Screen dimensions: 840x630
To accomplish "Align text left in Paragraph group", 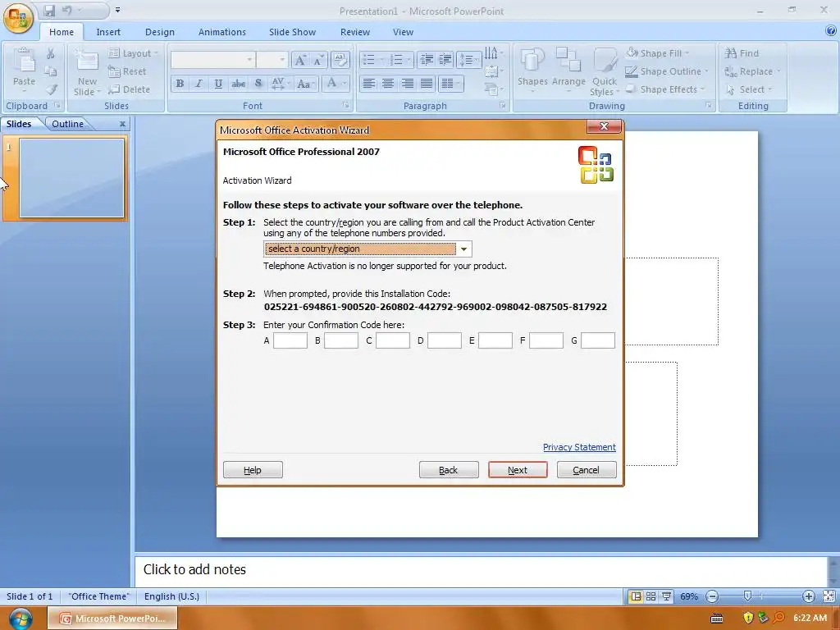I will 368,84.
